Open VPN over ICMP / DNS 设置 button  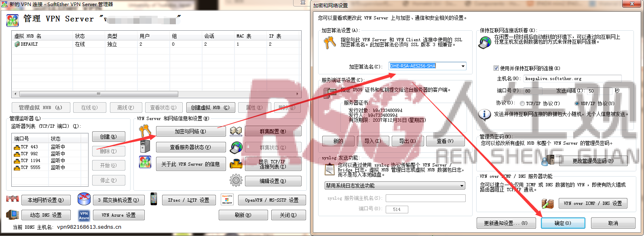tap(593, 203)
